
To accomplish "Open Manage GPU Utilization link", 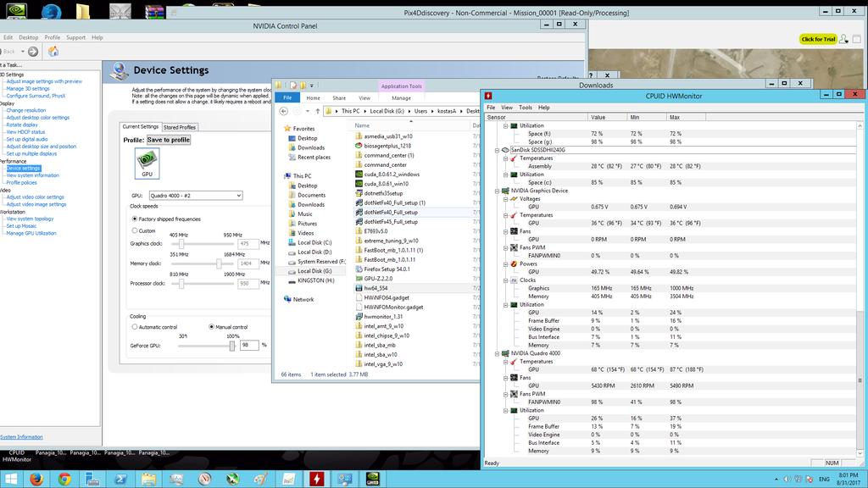I will tap(31, 234).
